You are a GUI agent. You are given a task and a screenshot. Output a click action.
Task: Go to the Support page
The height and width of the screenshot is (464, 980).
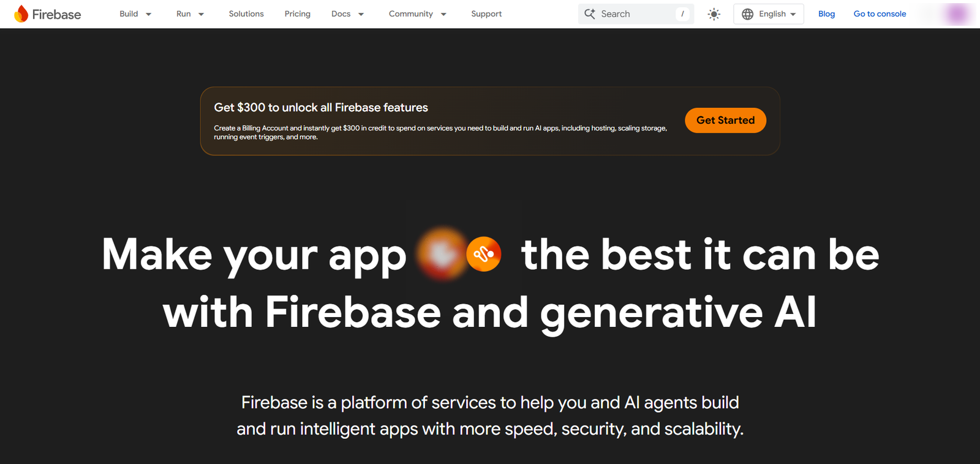point(486,13)
